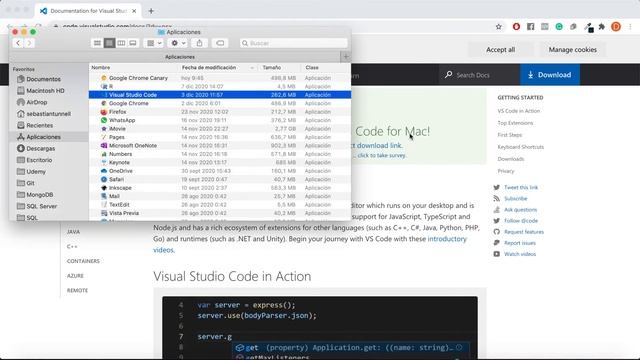Viewport: 640px width, 360px height.
Task: Select Google Chrome Canary app row
Action: click(220, 78)
